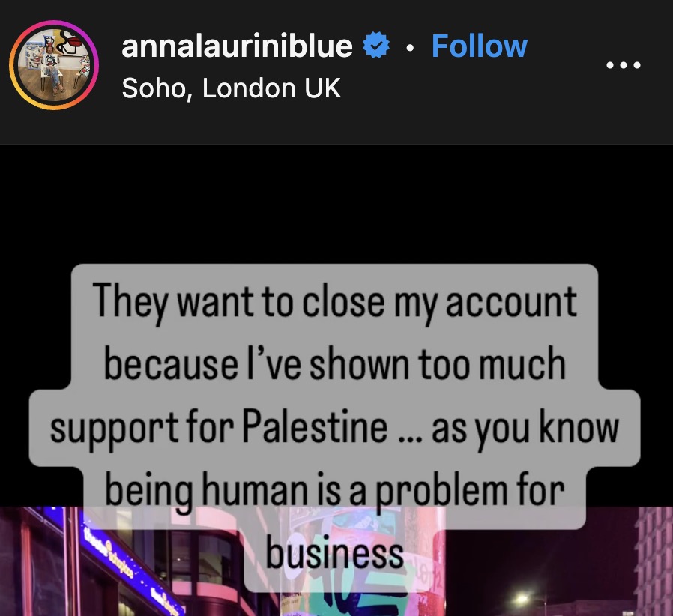Tap the bright streetlight in the photo
The height and width of the screenshot is (616, 673).
coord(522,599)
